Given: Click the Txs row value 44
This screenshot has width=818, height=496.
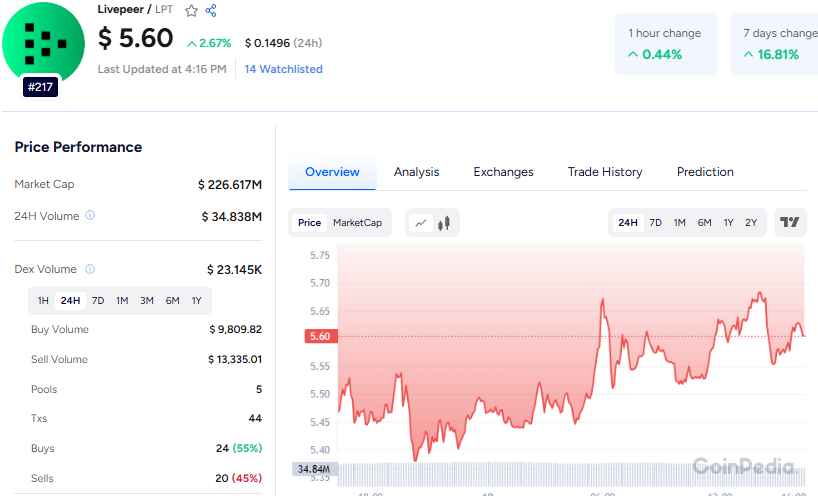Looking at the screenshot, I should coord(255,418).
